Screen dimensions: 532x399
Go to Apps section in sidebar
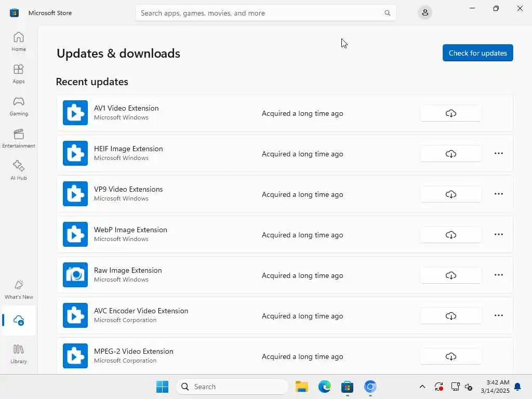pos(19,74)
